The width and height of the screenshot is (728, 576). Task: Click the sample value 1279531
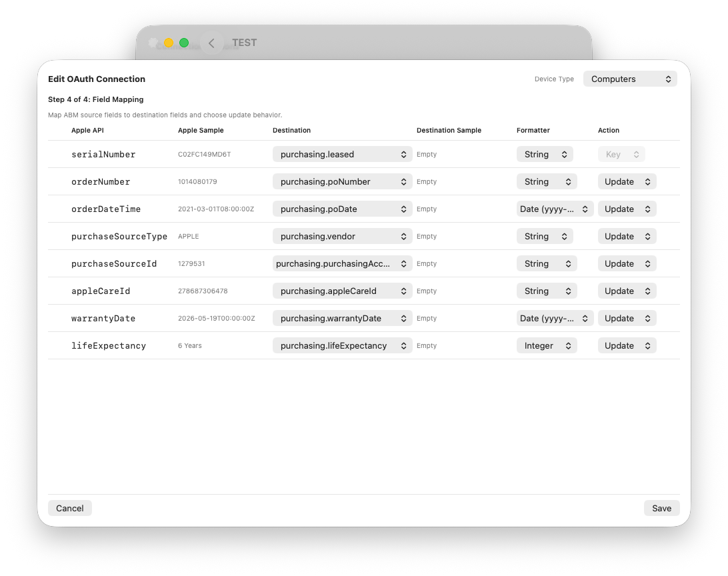click(191, 263)
